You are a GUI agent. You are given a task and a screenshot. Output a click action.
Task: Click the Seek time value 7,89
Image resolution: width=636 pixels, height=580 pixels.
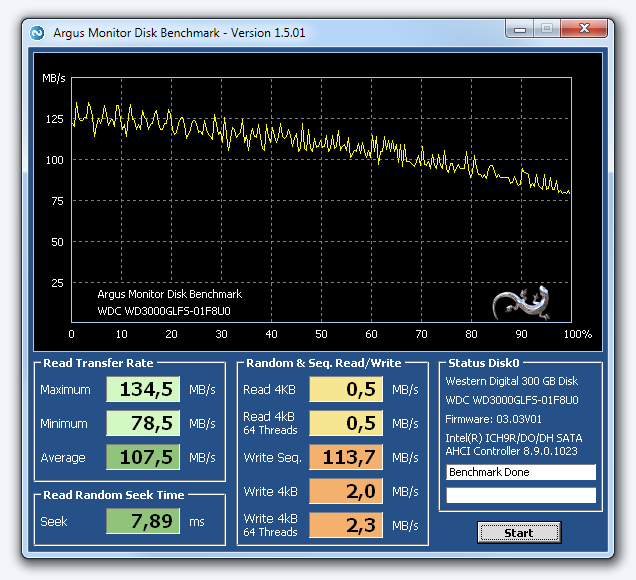143,522
